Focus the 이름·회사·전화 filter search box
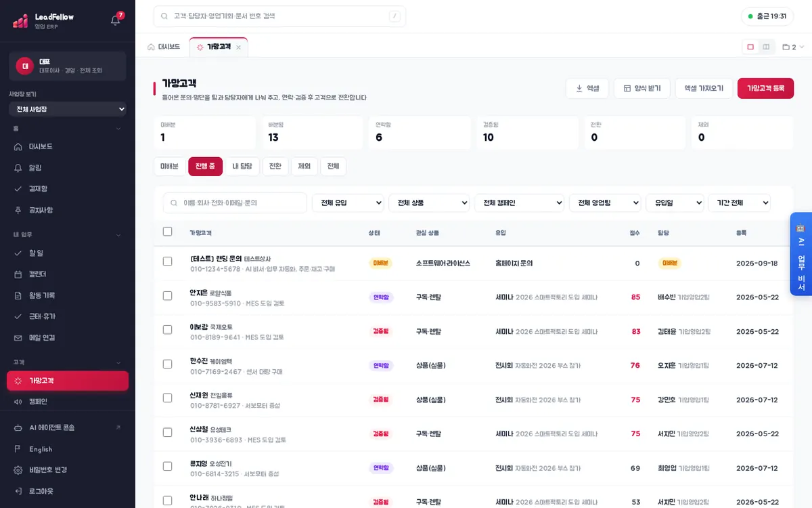Viewport: 812px width, 508px height. [235, 203]
